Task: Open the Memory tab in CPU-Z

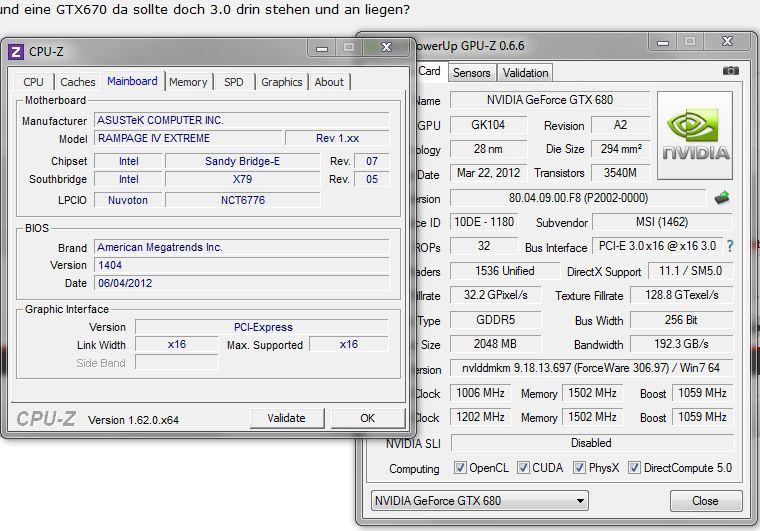Action: (188, 82)
